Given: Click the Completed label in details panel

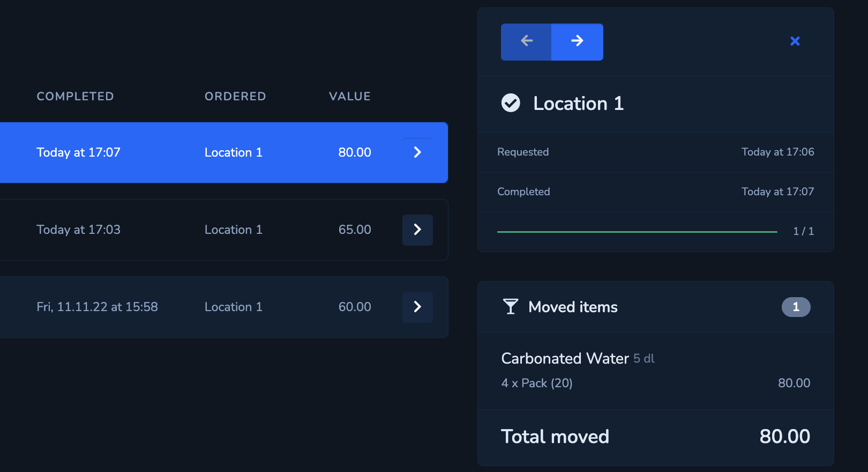Looking at the screenshot, I should pyautogui.click(x=523, y=191).
